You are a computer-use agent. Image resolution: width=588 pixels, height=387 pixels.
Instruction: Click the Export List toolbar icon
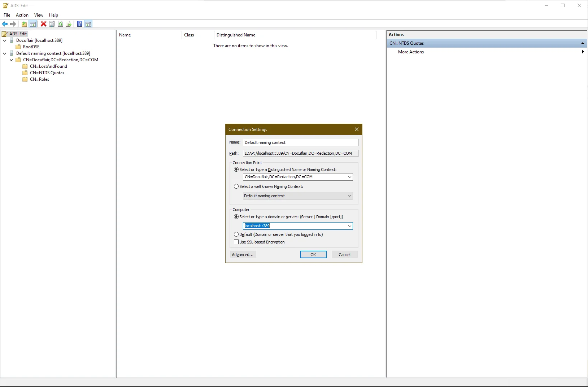pos(69,24)
